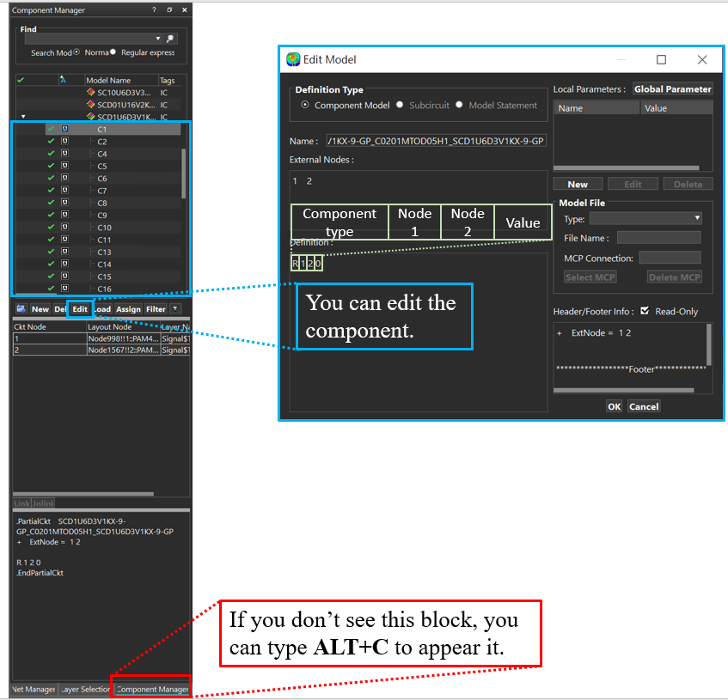Viewport: 728px width, 700px height.
Task: Click the model type icon for C8
Action: 65,202
